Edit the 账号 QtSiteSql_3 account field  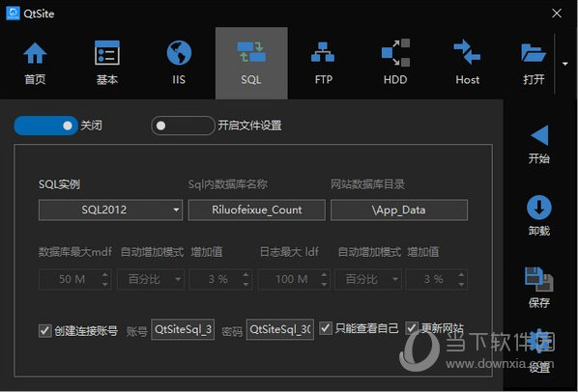tap(183, 329)
